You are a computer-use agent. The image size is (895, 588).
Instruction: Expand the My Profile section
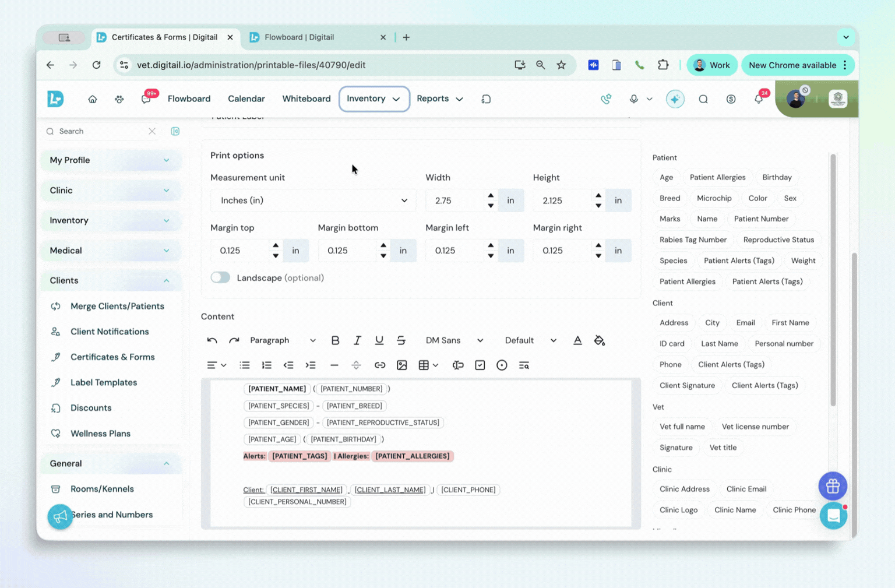(x=111, y=160)
